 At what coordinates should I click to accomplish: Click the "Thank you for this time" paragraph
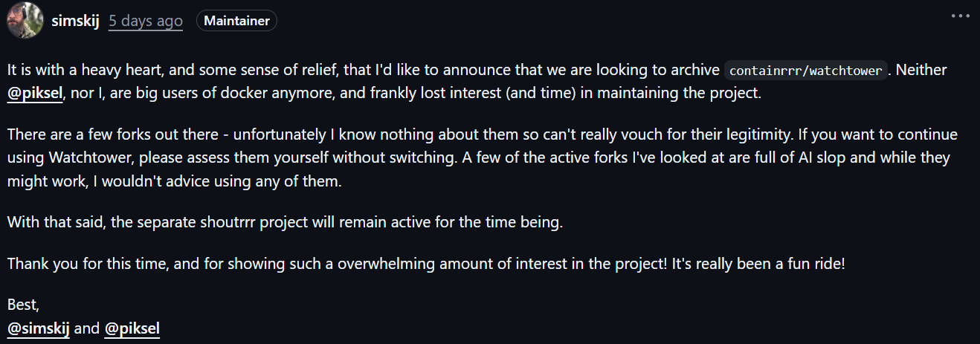[372, 264]
